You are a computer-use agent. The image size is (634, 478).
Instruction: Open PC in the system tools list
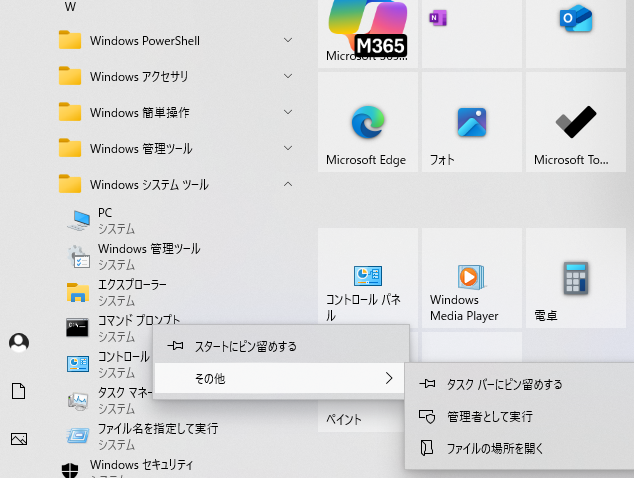[x=178, y=220]
